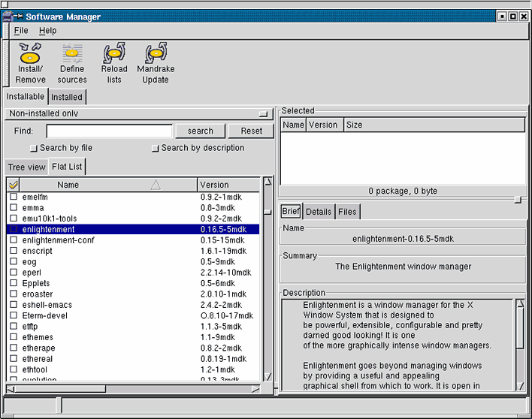Click the Reset button
Viewport: 532px width, 419px height.
[x=252, y=131]
